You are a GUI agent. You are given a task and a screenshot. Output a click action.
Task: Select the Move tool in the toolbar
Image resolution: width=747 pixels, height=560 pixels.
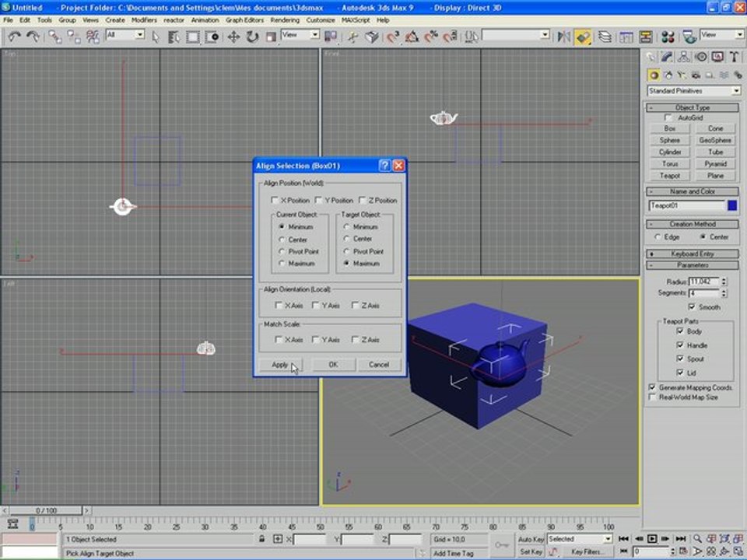233,37
